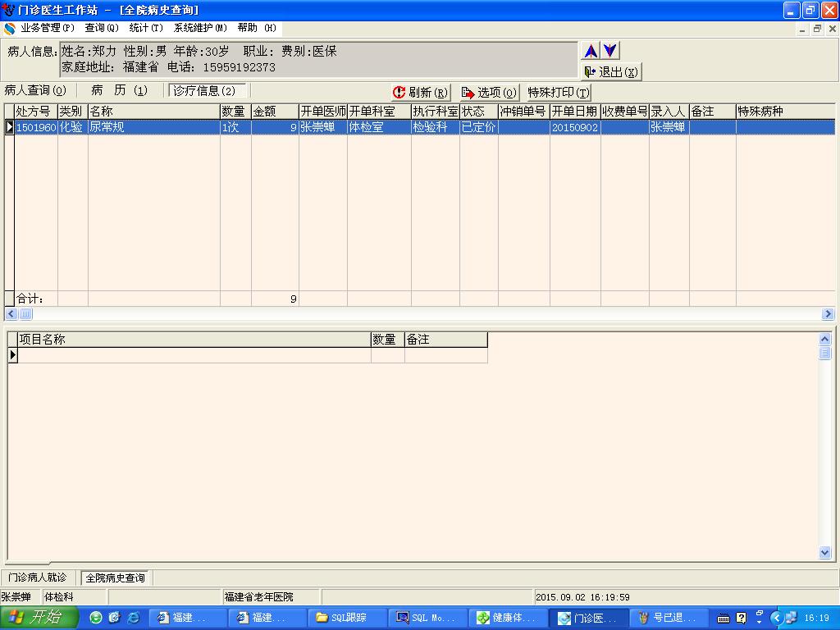Click the horizontal scrollbar right arrow

pos(828,314)
